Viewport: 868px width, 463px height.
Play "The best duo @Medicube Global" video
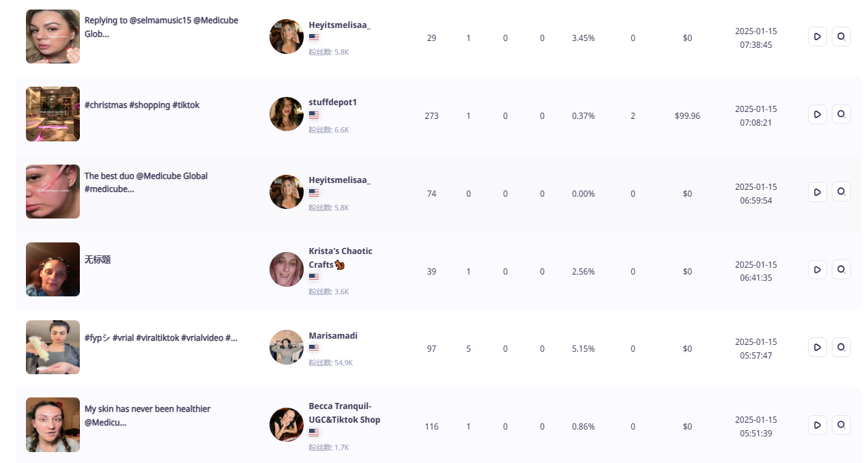pyautogui.click(x=817, y=192)
